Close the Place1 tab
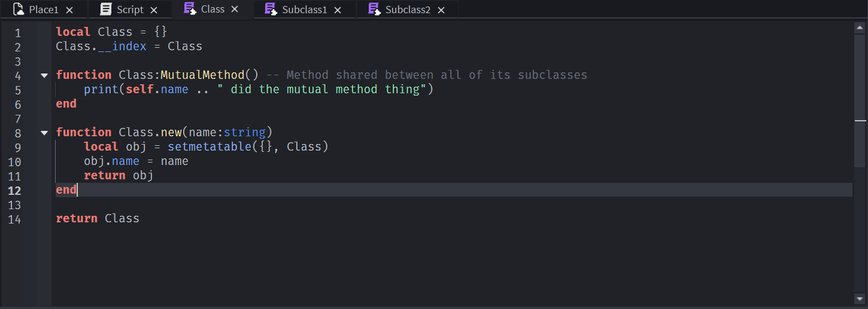868x309 pixels. click(x=69, y=10)
